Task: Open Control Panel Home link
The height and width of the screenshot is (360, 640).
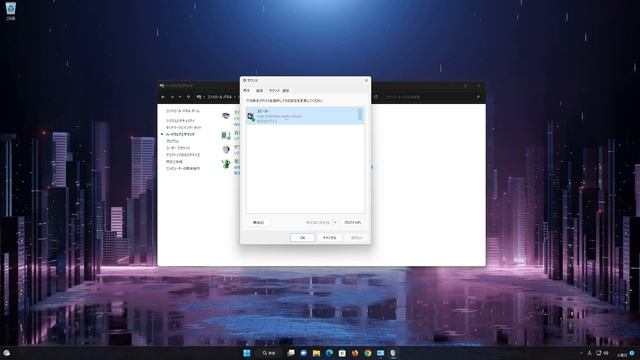Action: click(x=183, y=111)
